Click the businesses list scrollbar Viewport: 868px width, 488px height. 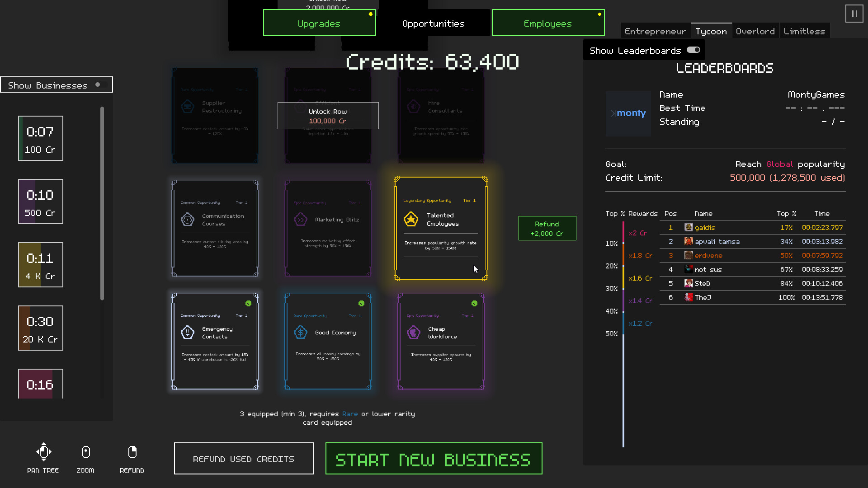(x=102, y=203)
